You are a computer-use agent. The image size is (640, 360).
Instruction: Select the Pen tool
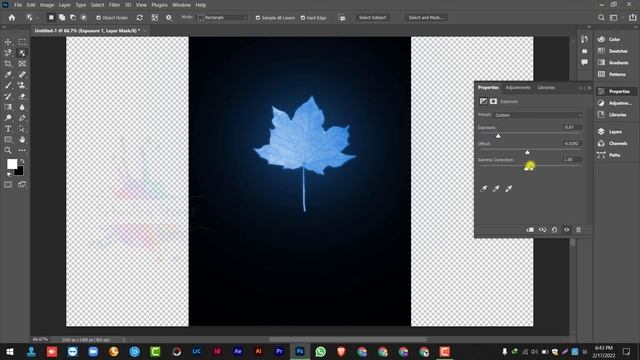click(x=22, y=118)
